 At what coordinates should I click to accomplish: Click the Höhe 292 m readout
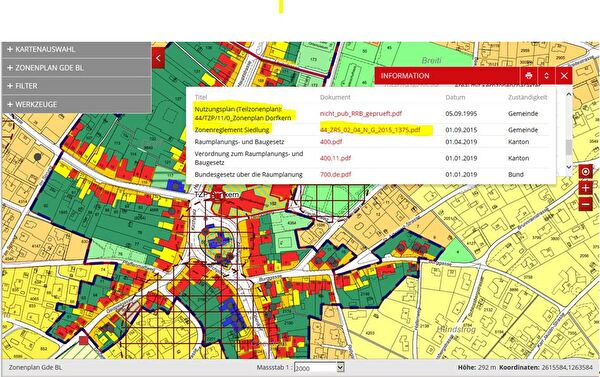tap(477, 367)
